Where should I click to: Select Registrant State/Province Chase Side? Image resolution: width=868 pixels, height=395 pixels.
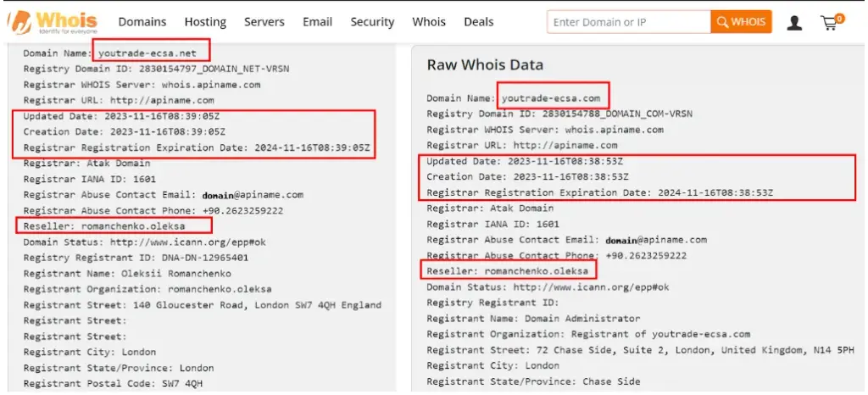coord(533,381)
